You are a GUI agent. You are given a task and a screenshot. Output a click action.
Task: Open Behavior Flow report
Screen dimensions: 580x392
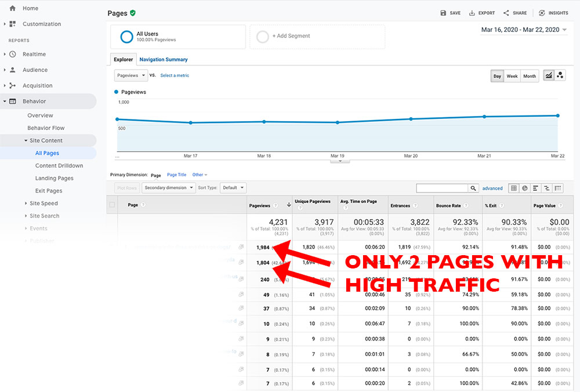pyautogui.click(x=46, y=128)
